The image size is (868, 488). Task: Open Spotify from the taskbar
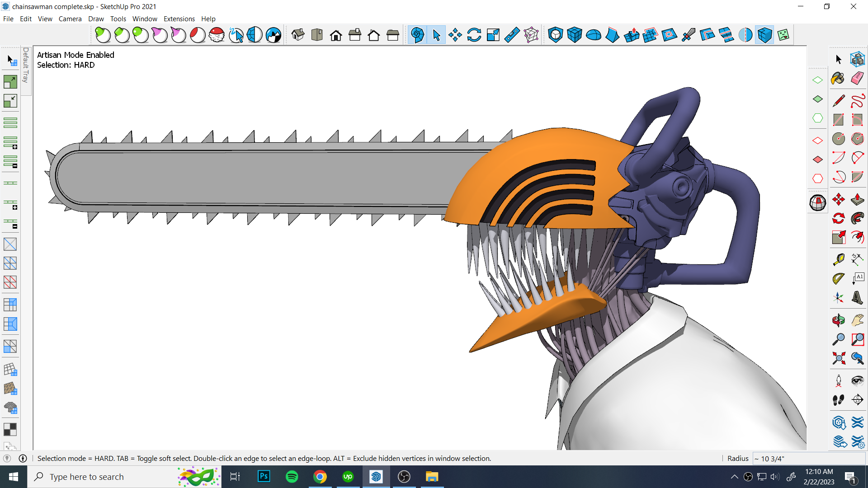(x=292, y=477)
